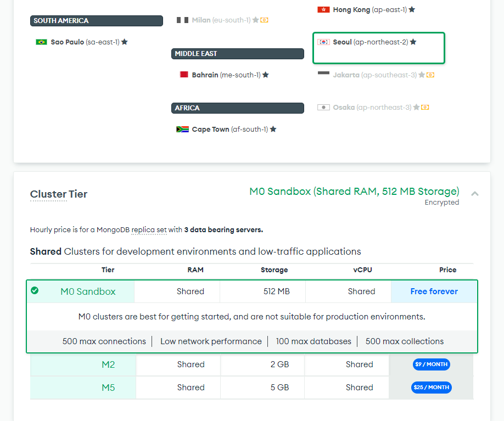This screenshot has height=421, width=504.
Task: Click the 500 max connections text
Action: [104, 341]
